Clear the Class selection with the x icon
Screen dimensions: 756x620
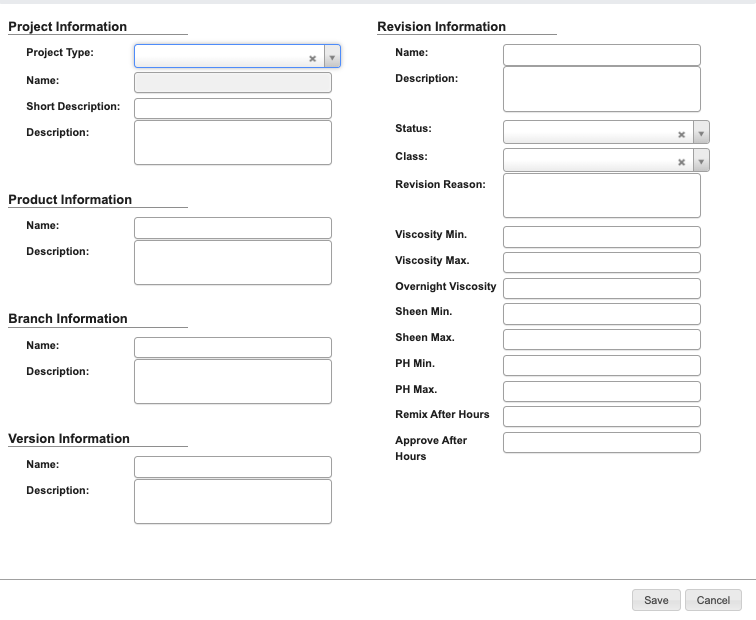coord(681,162)
